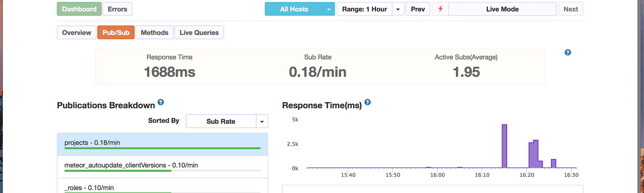Click the Publications Breakdown heading
This screenshot has height=193, width=644.
pos(106,105)
